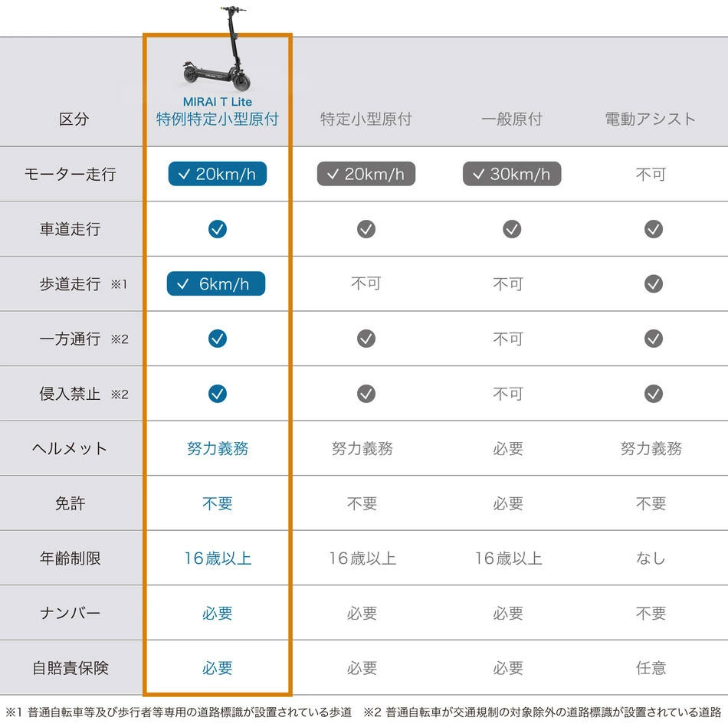The width and height of the screenshot is (728, 727).
Task: Click 不要 in ナンバー row under 電動アシスト
Action: tap(651, 614)
